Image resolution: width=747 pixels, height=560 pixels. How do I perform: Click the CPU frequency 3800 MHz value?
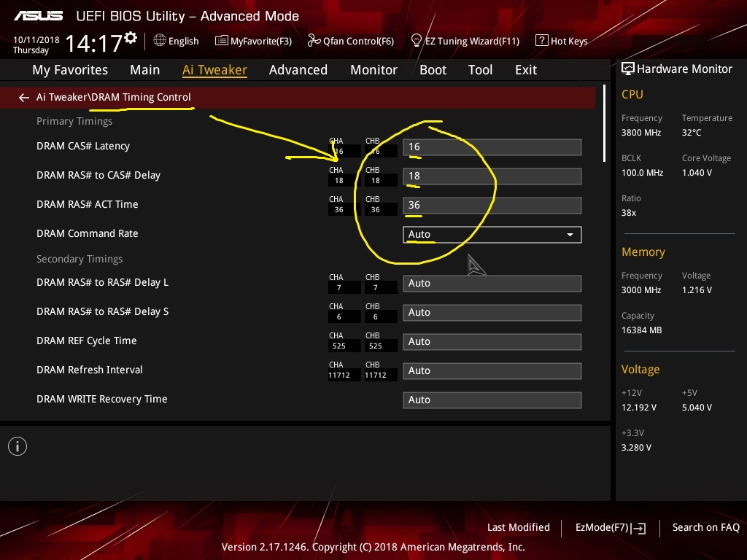click(x=640, y=133)
